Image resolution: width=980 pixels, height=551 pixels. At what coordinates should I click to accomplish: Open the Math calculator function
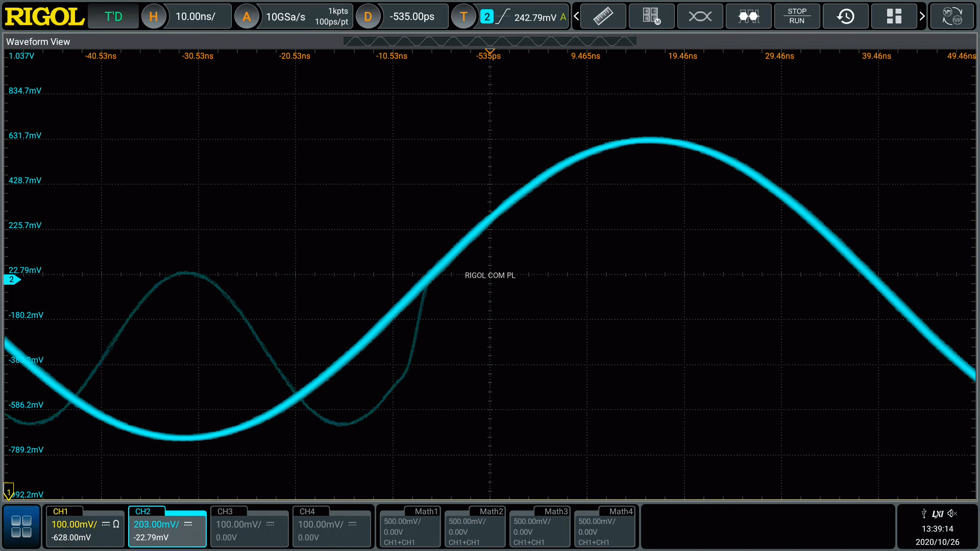point(651,16)
